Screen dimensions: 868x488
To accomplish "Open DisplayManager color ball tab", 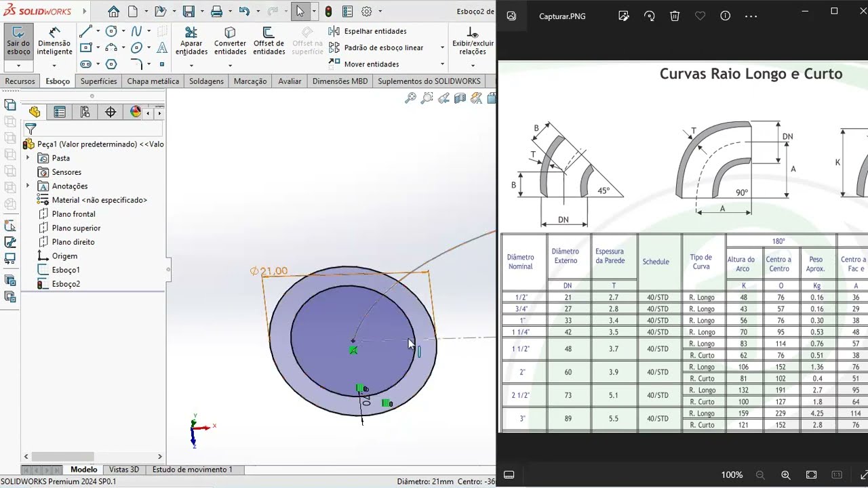I will coord(136,113).
